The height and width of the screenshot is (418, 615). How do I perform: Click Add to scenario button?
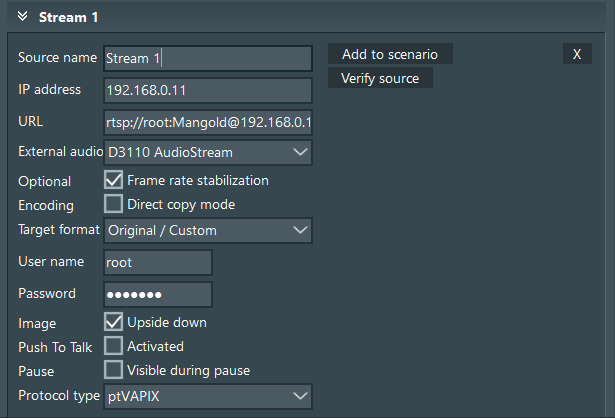point(390,54)
